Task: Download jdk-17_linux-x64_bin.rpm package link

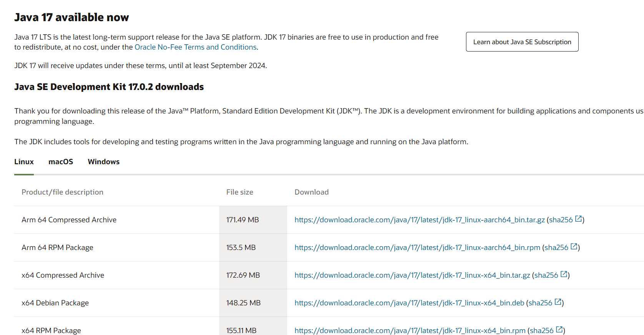Action: 410,331
